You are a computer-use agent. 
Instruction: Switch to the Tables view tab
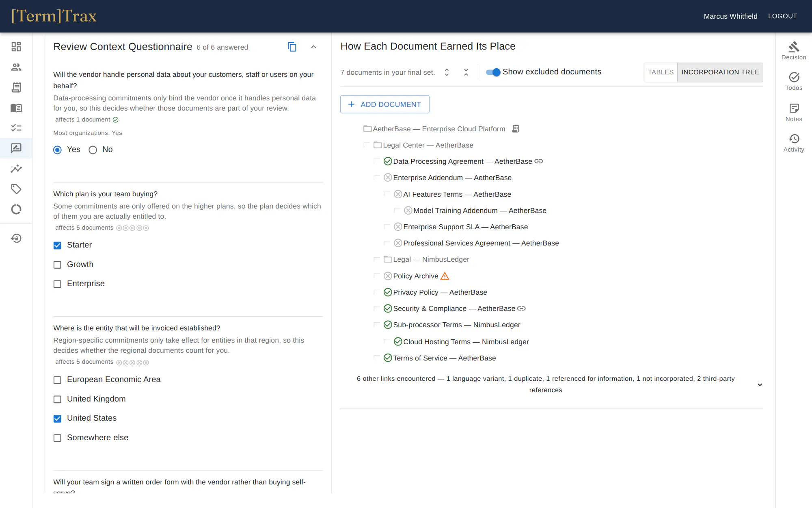(x=661, y=72)
